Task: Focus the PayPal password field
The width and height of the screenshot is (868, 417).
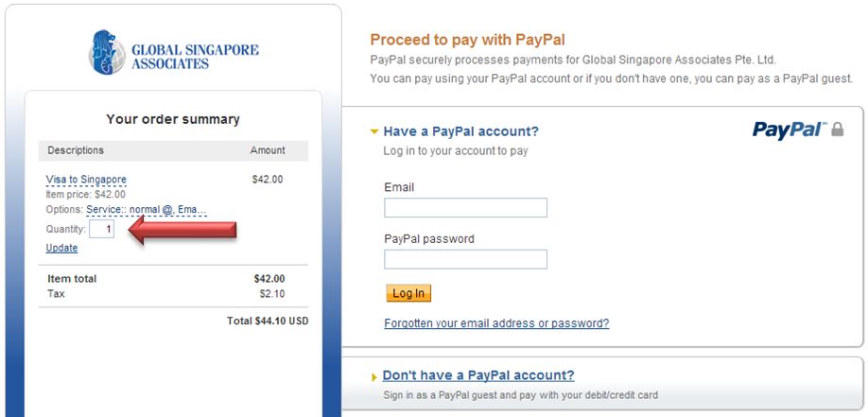Action: [465, 259]
